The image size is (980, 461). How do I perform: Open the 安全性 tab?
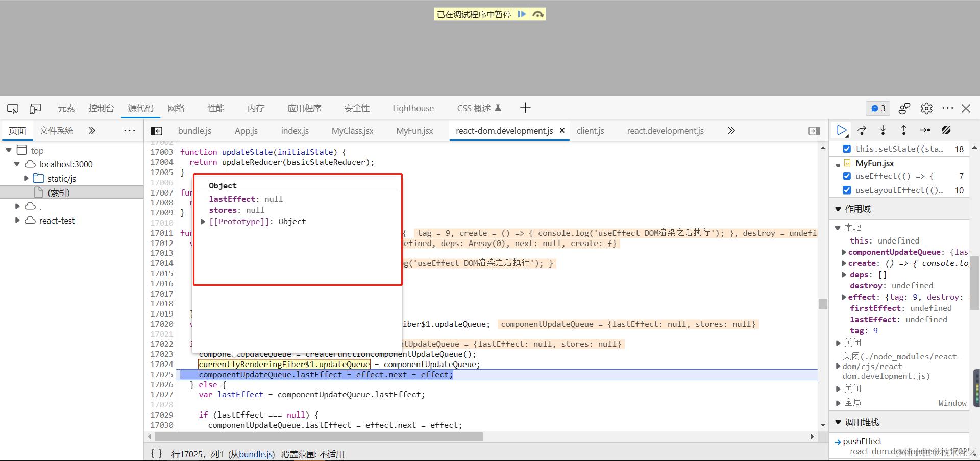pos(357,108)
